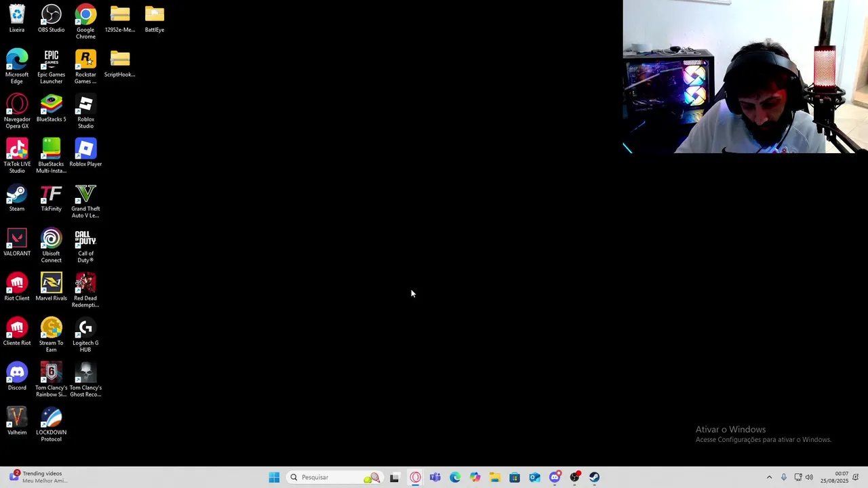Open Copilot from the taskbar
This screenshot has height=488, width=868.
tap(475, 477)
